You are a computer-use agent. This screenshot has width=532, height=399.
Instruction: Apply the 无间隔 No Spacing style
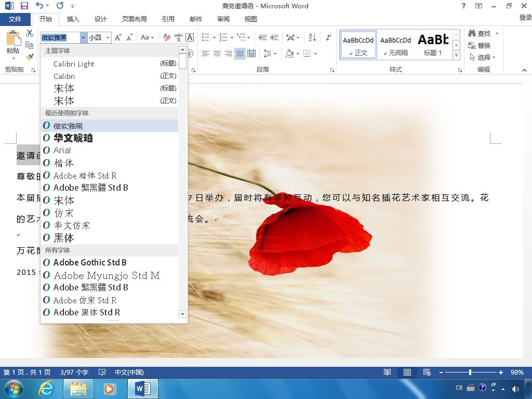(395, 44)
